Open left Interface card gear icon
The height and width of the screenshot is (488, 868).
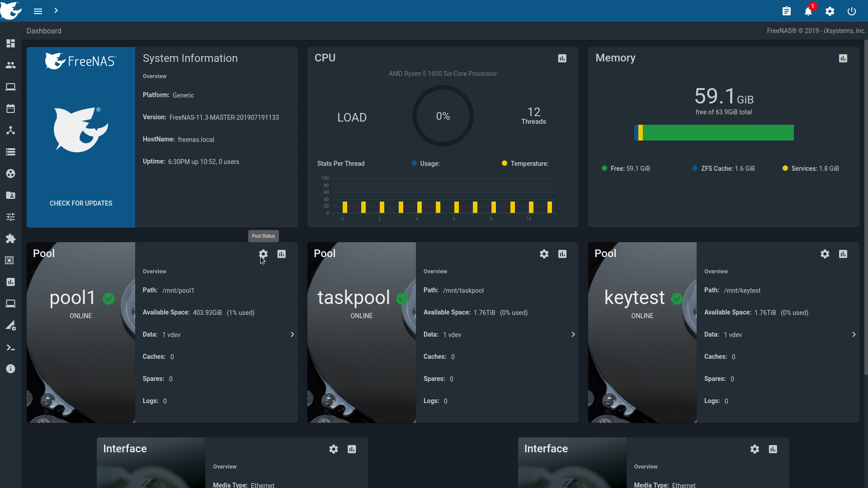(334, 449)
